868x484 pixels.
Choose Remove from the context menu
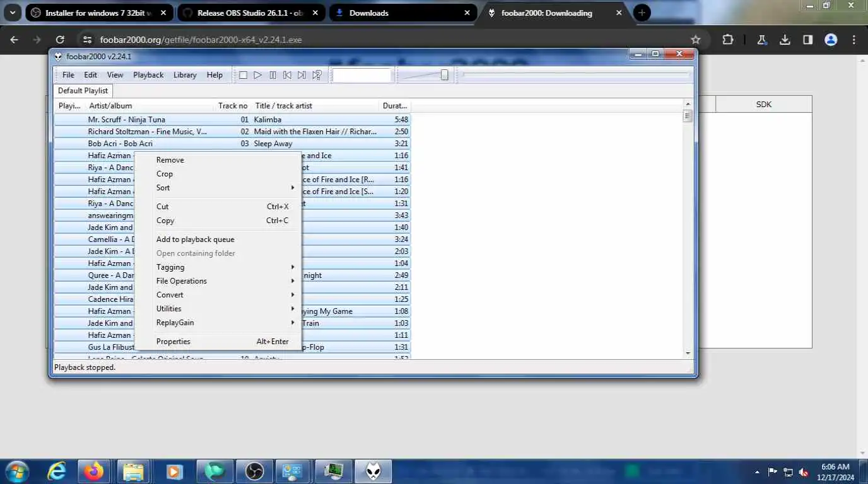tap(218, 160)
